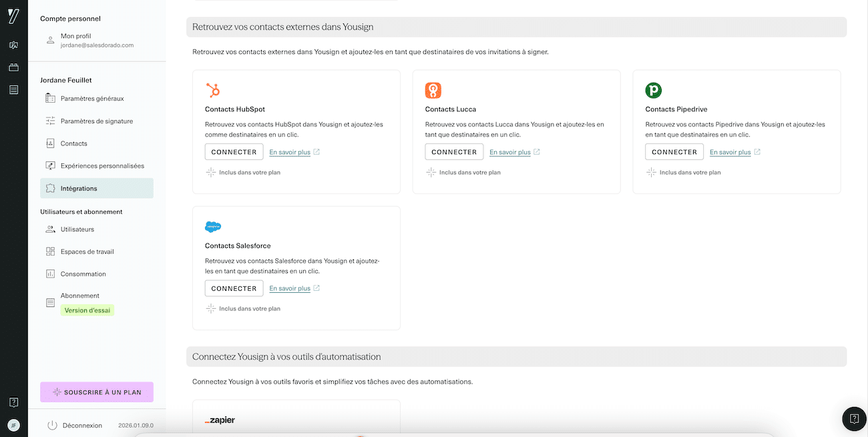868x437 pixels.
Task: Connect the HubSpot contacts integration
Action: click(x=234, y=152)
